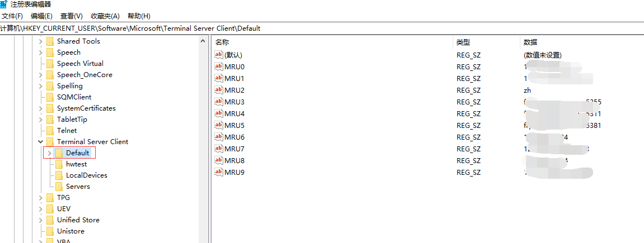Click the MRU9 string value icon
Viewport: 644px width, 243px height.
219,172
